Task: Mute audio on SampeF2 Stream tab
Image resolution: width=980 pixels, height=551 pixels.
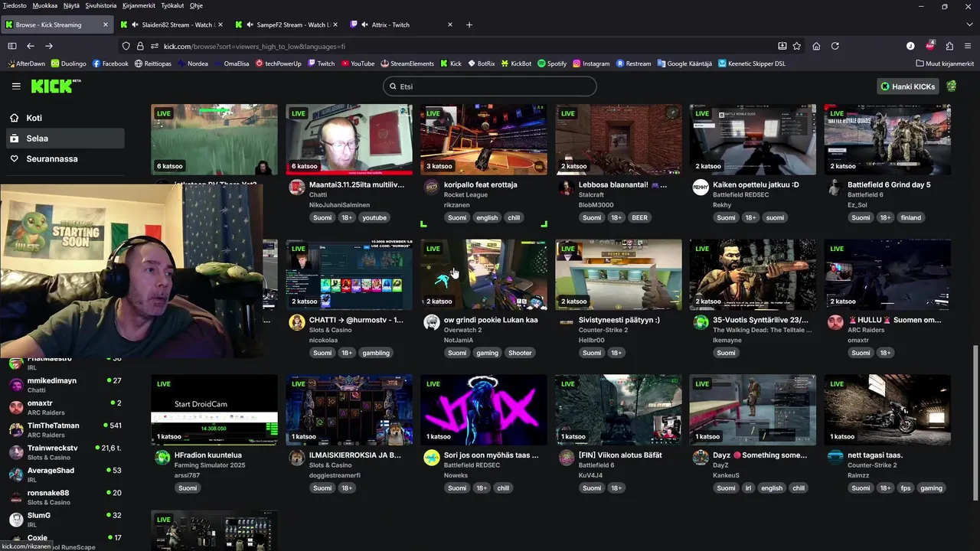Action: pyautogui.click(x=250, y=24)
